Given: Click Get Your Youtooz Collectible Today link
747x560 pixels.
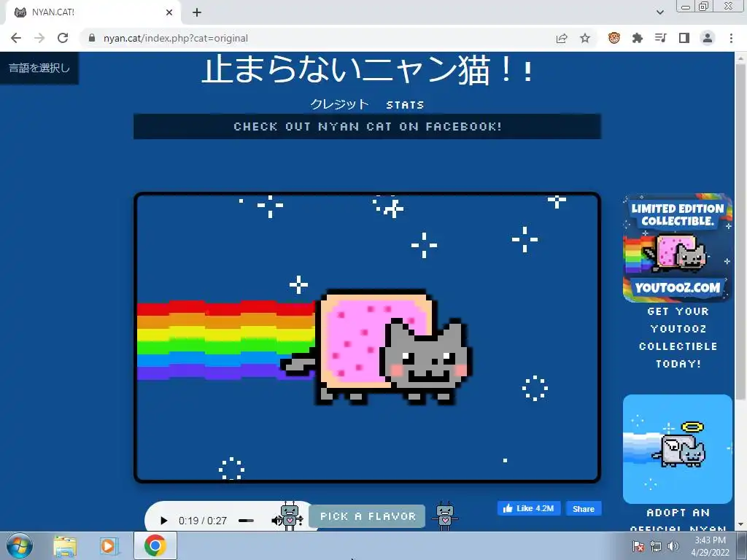Looking at the screenshot, I should (678, 338).
